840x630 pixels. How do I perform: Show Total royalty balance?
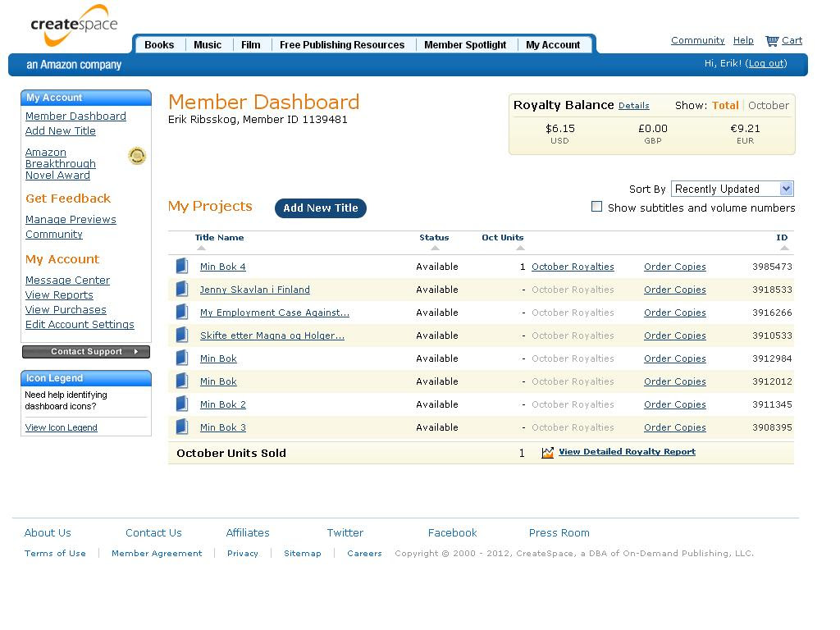(725, 106)
